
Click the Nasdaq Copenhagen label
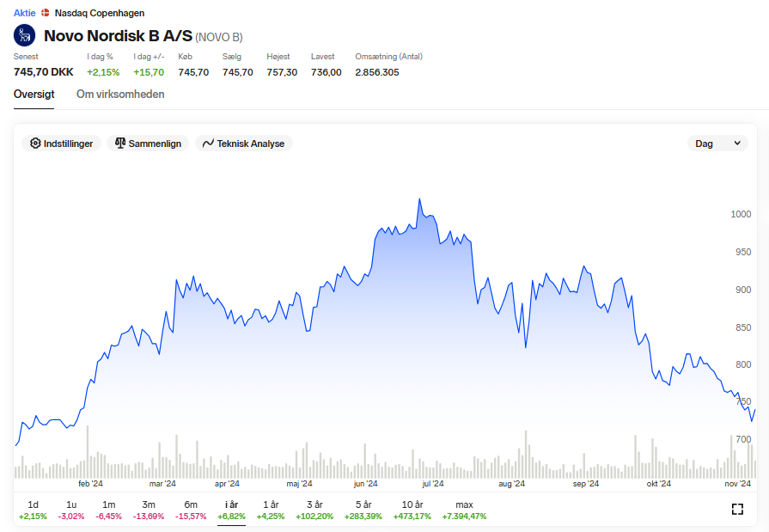pos(100,13)
